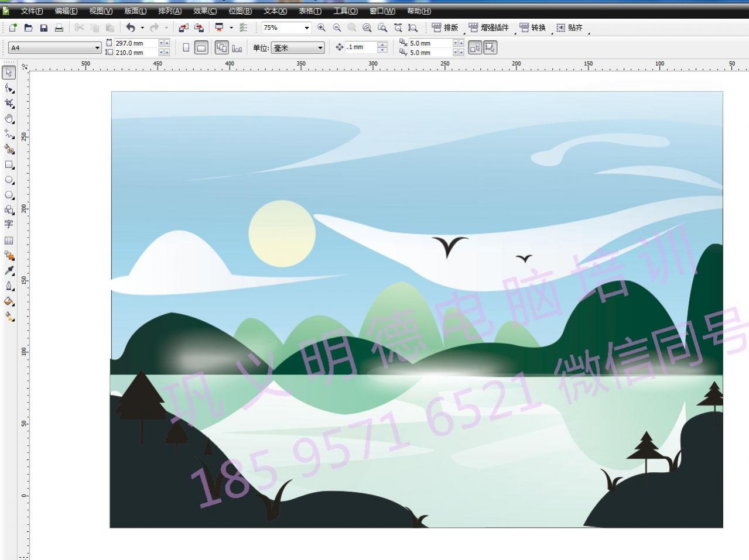This screenshot has height=560, width=749.
Task: Select the Ellipse tool
Action: pyautogui.click(x=9, y=180)
